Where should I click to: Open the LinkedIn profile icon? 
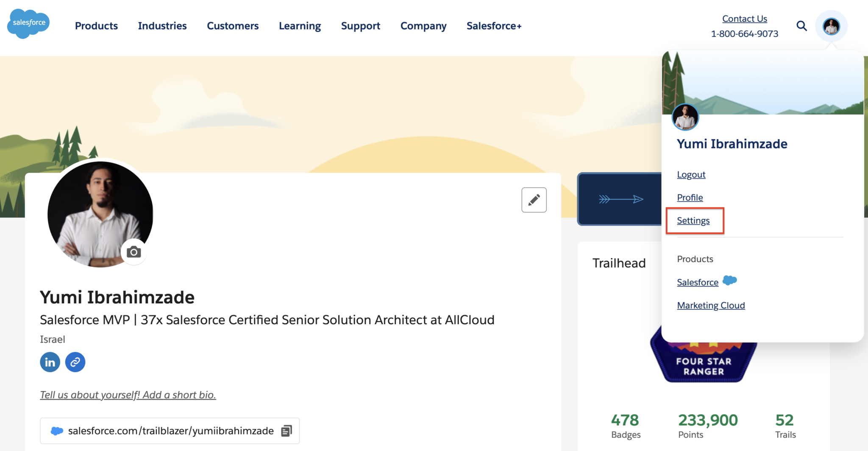50,362
